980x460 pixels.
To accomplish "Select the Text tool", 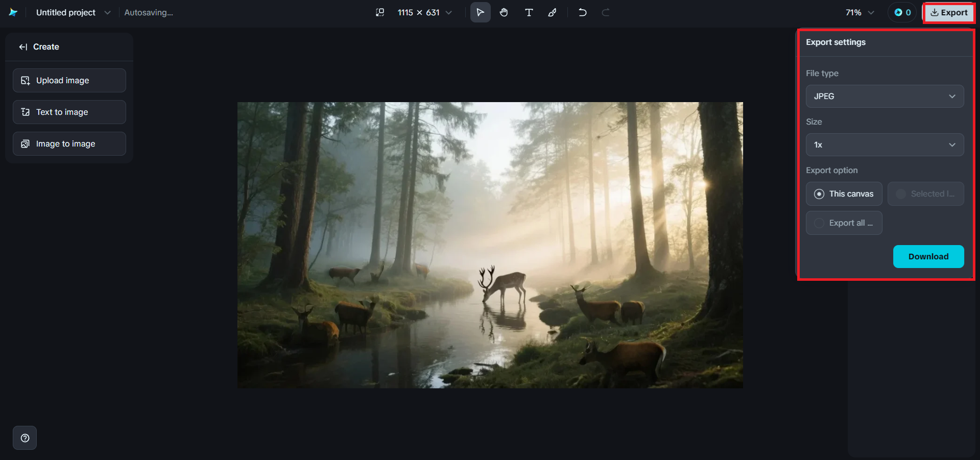I will 529,12.
